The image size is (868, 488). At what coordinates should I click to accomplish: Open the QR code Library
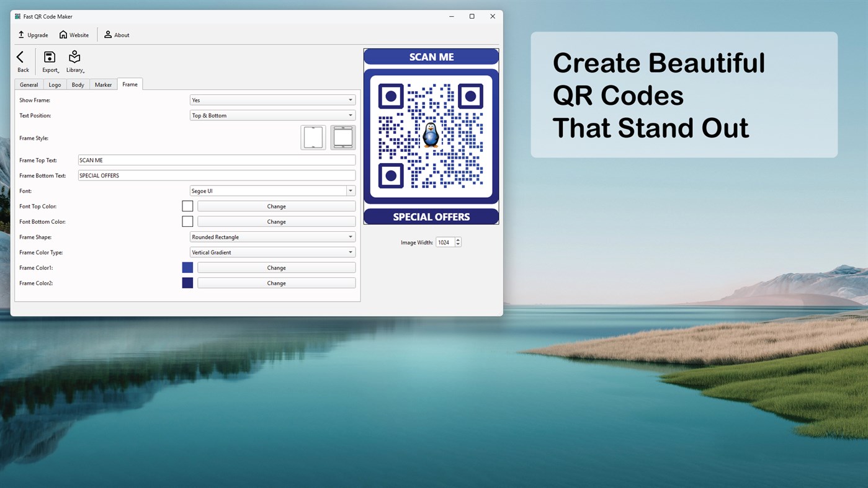74,57
